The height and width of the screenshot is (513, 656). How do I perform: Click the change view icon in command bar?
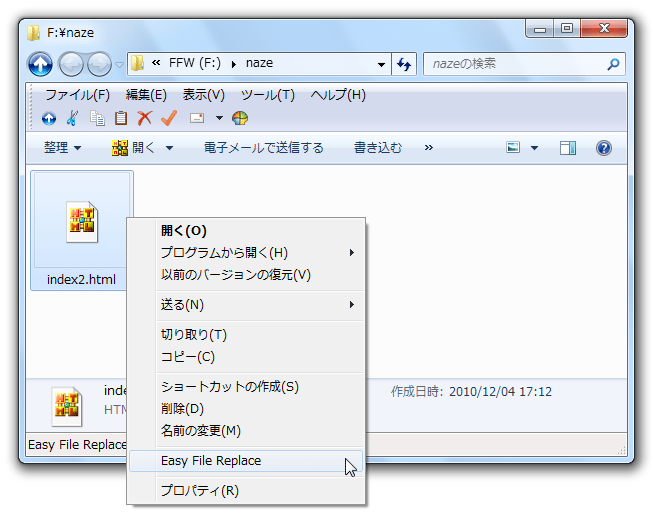513,147
